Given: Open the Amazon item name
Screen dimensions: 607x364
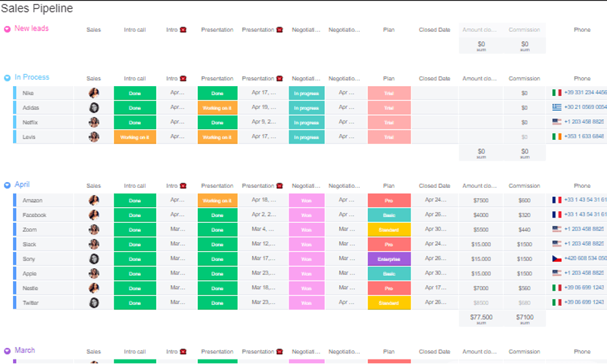Looking at the screenshot, I should [32, 201].
